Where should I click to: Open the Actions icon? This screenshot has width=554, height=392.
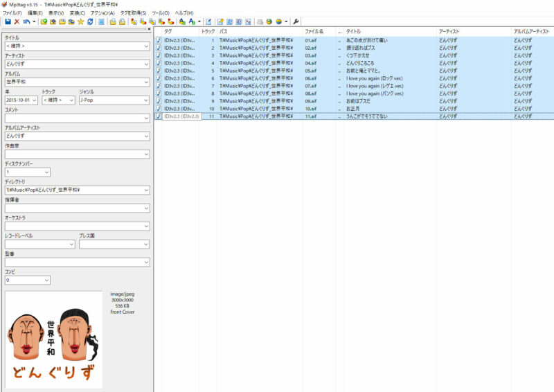(x=182, y=21)
